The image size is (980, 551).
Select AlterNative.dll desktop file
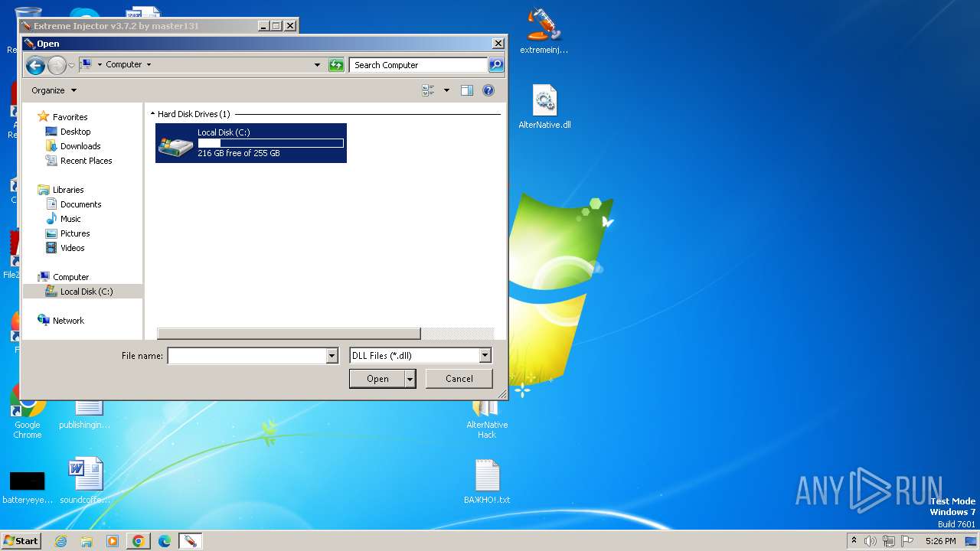click(544, 107)
